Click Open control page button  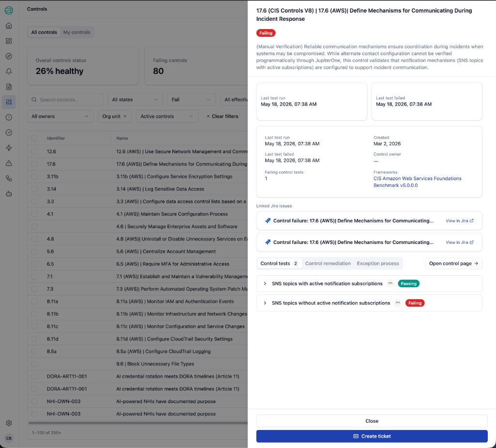pos(453,263)
